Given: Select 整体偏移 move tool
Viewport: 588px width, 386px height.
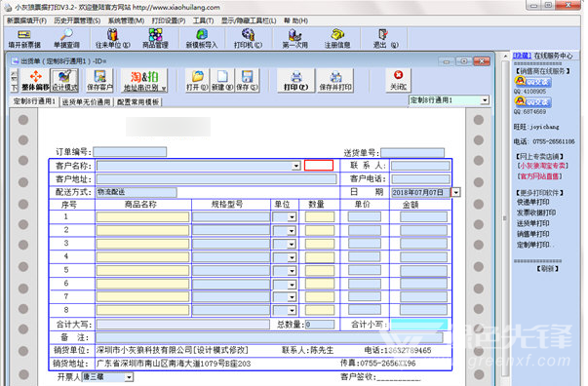Looking at the screenshot, I should pyautogui.click(x=35, y=81).
